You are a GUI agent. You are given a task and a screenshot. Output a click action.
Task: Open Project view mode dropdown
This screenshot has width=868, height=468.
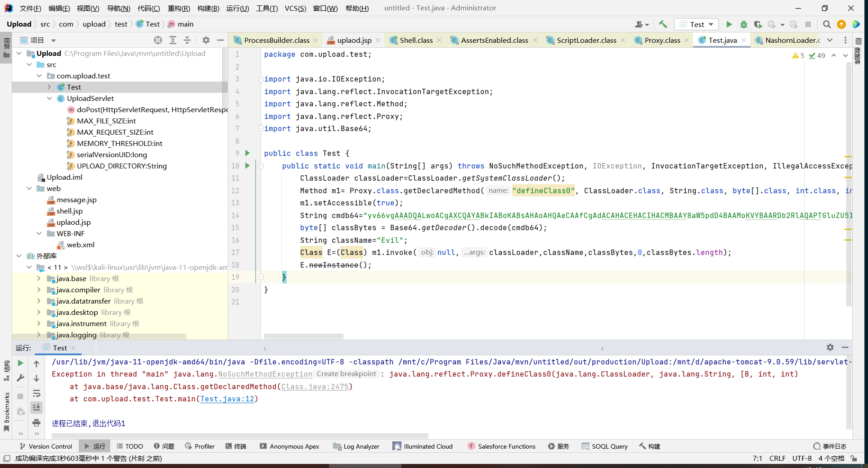point(54,41)
